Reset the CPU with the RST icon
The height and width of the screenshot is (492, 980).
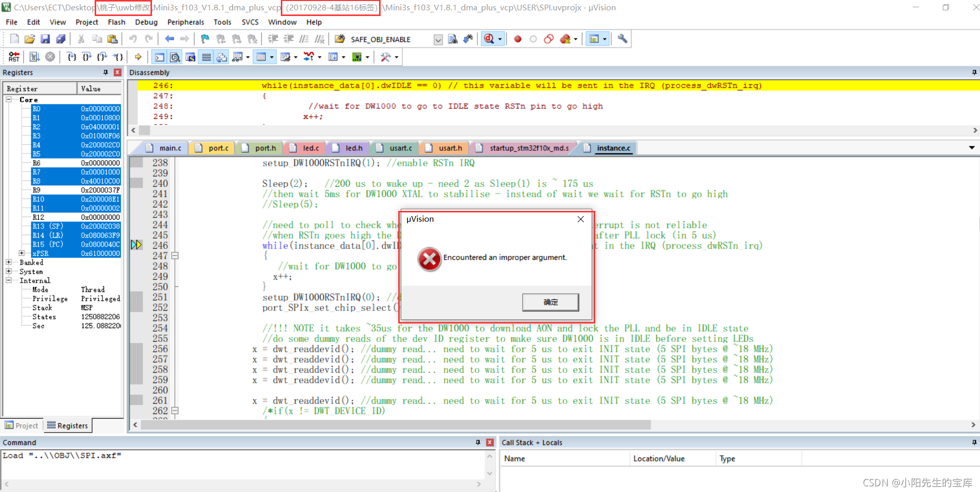click(14, 57)
